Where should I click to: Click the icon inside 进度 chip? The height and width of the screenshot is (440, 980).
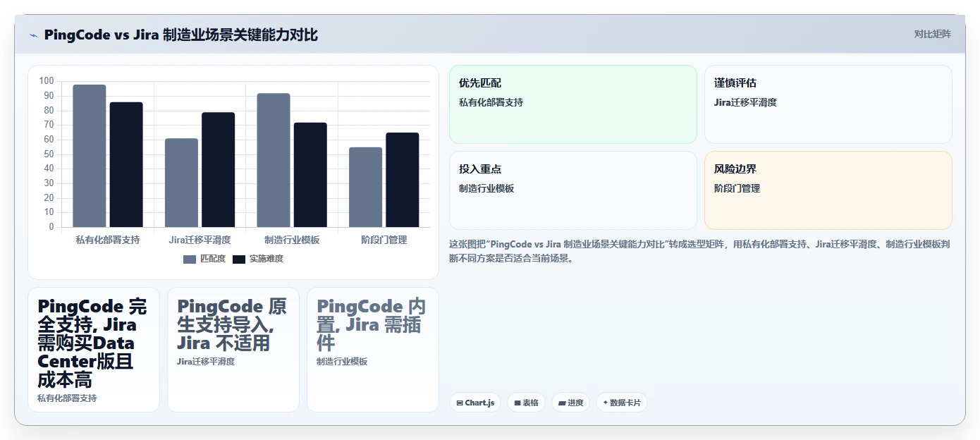tap(562, 403)
